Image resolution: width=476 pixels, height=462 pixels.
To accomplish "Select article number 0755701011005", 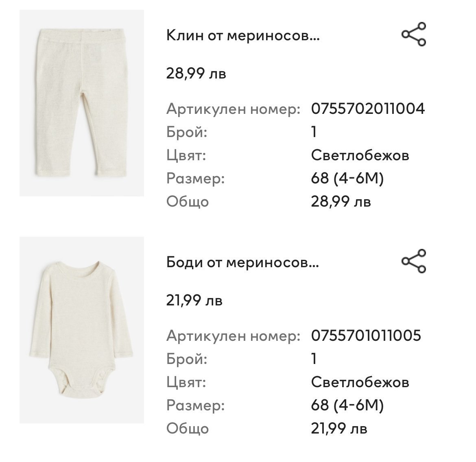I will (x=366, y=336).
